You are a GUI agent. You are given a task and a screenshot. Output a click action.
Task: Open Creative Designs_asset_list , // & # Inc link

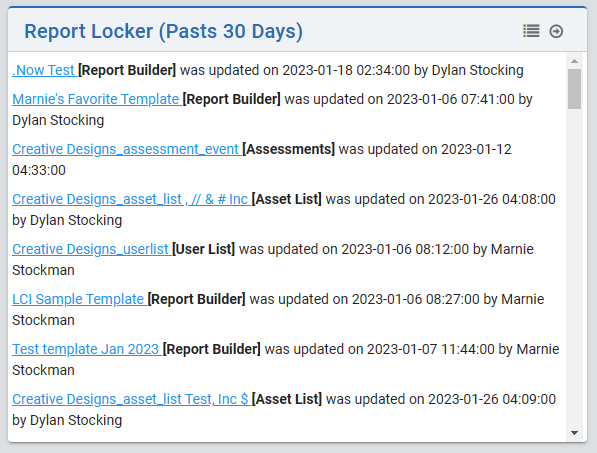pos(131,199)
